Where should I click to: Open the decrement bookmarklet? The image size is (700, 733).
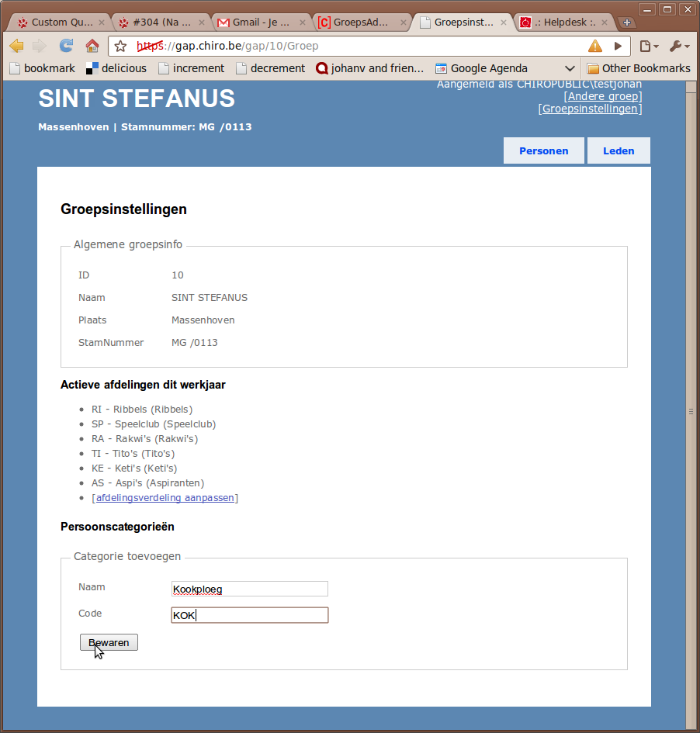[x=270, y=68]
